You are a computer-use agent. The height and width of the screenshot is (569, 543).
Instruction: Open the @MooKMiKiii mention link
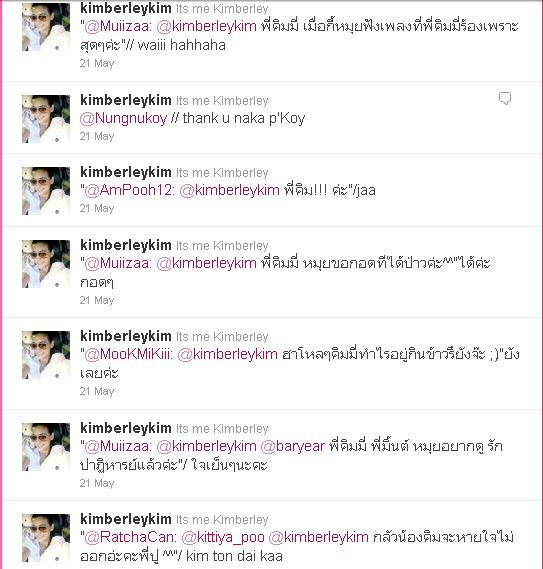(128, 354)
